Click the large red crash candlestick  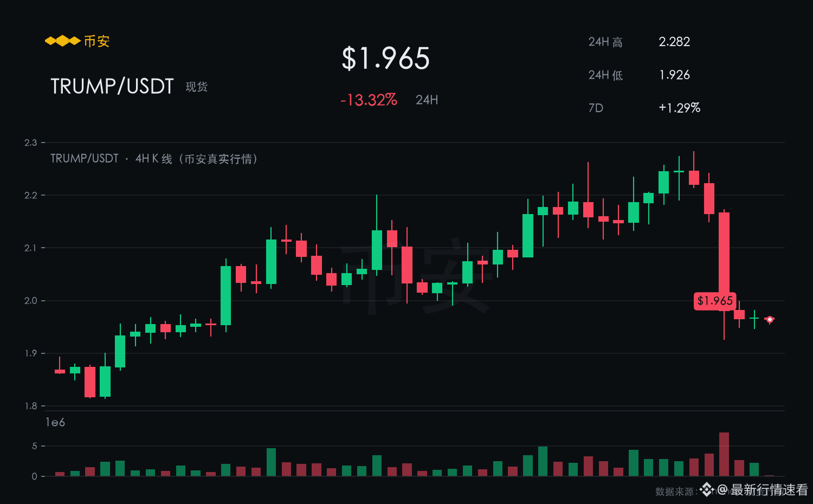click(724, 261)
